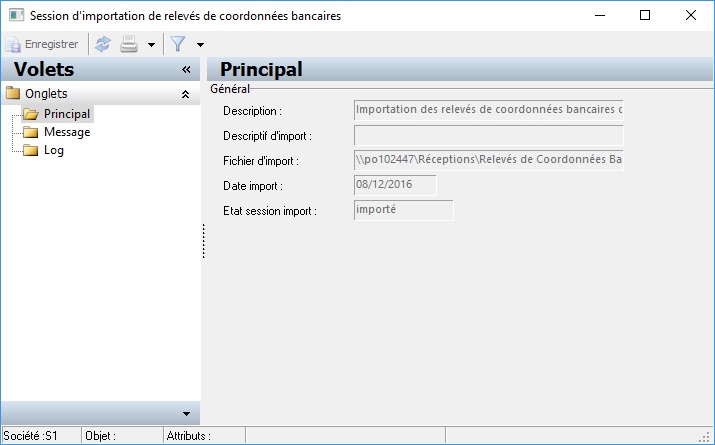Click the printer toolbar icon
Screen dimensions: 715x445
click(129, 44)
